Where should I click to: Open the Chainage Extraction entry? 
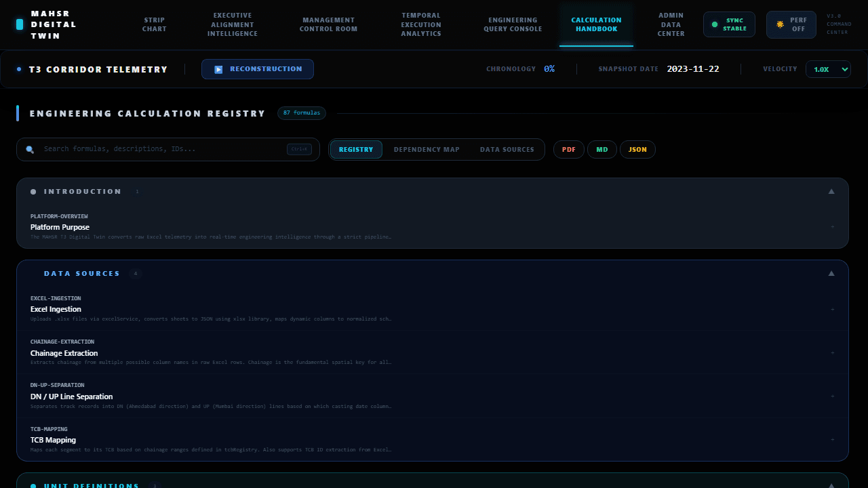pyautogui.click(x=433, y=352)
